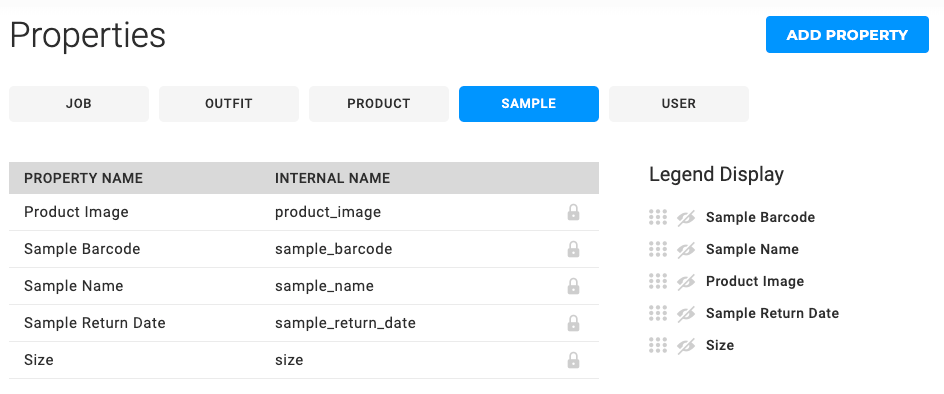Click the lock icon for Product Image
Screen dimensions: 944x394
click(573, 212)
